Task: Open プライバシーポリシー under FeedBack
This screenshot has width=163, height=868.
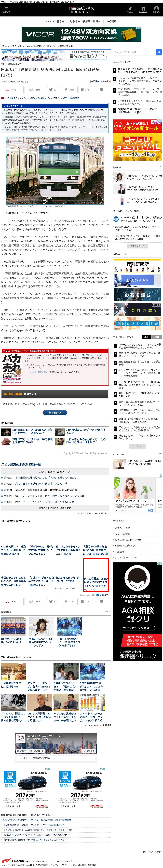Action: [126, 558]
